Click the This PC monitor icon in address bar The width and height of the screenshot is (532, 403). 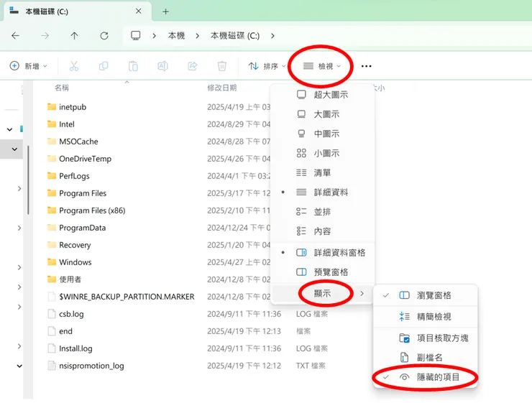point(136,36)
